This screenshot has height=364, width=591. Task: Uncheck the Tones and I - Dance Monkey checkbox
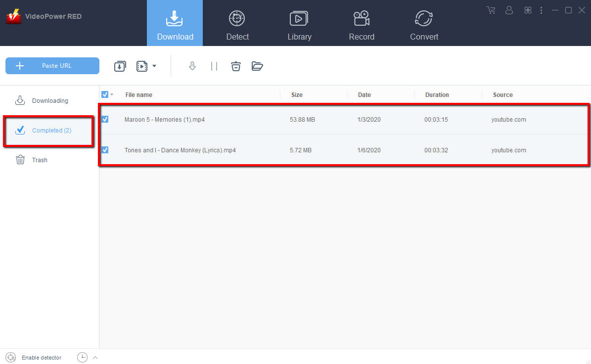(x=105, y=149)
